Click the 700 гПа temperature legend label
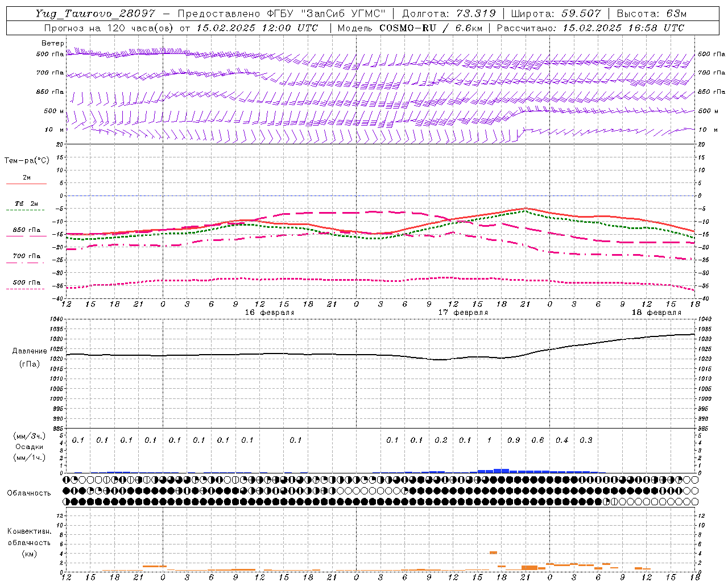The image size is (728, 582). (x=27, y=256)
